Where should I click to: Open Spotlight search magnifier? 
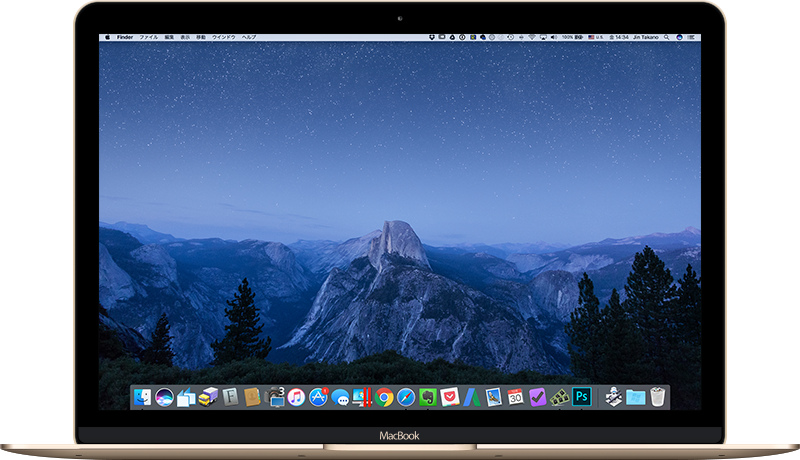(x=666, y=37)
